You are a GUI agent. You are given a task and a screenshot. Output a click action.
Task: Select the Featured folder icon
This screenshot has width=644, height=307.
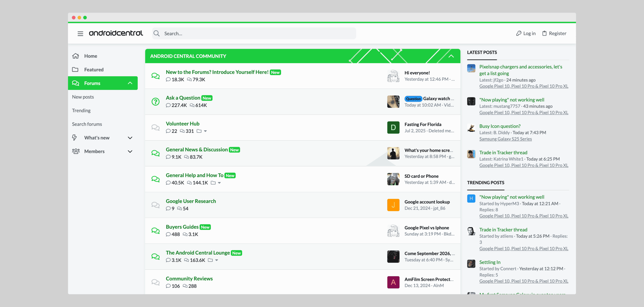click(x=76, y=70)
